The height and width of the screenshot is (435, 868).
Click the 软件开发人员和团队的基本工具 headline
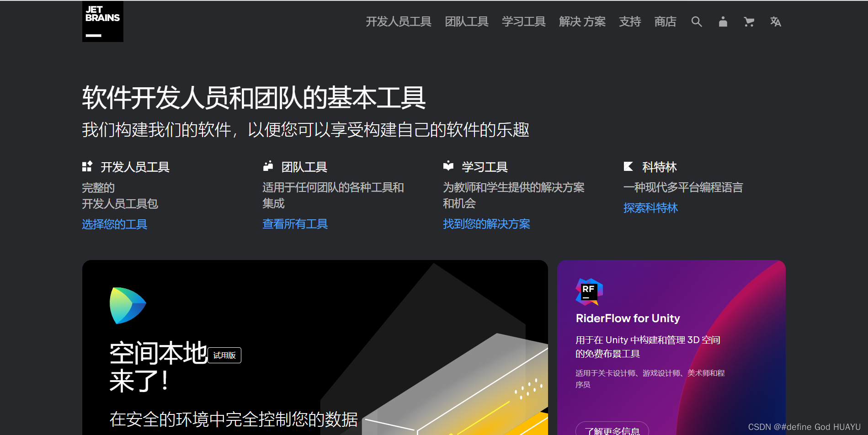(254, 98)
